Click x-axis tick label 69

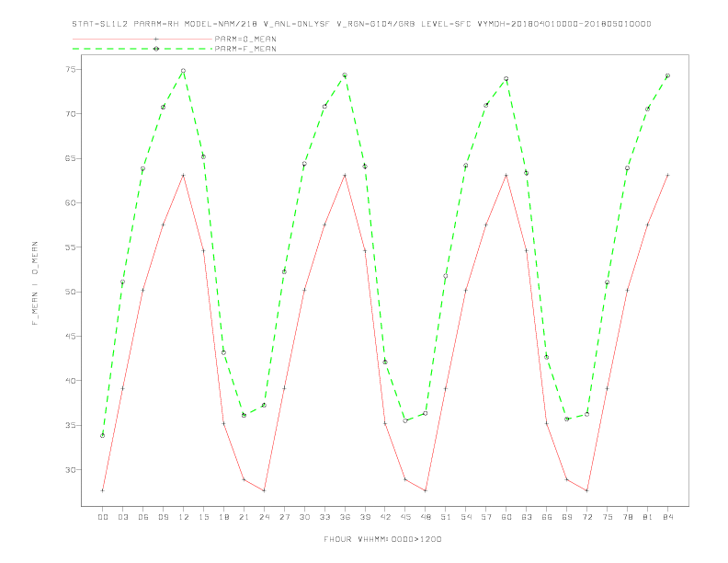[567, 517]
